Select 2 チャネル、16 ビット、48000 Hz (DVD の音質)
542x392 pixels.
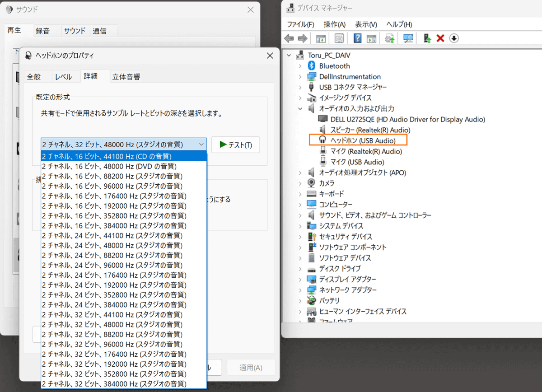coord(124,166)
